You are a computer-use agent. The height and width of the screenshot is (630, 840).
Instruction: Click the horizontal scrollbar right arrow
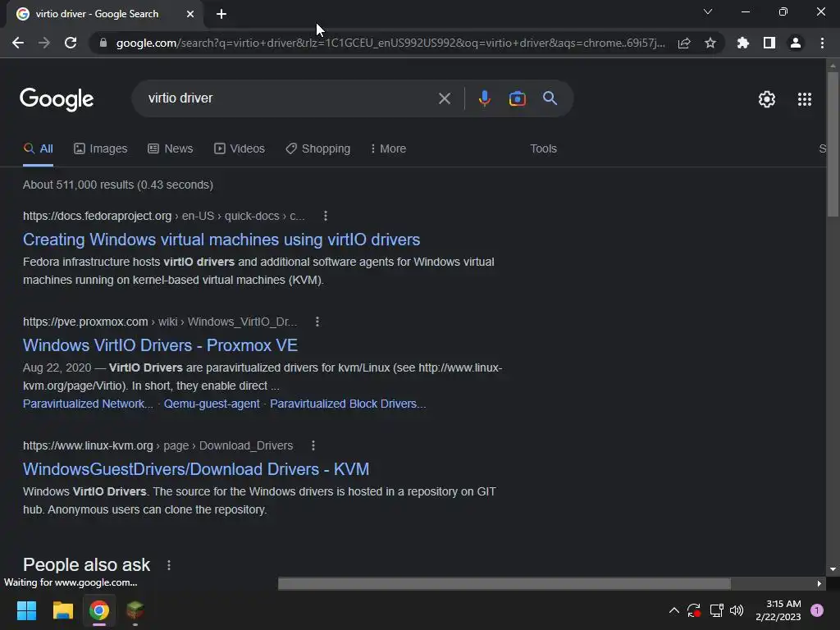pyautogui.click(x=819, y=583)
